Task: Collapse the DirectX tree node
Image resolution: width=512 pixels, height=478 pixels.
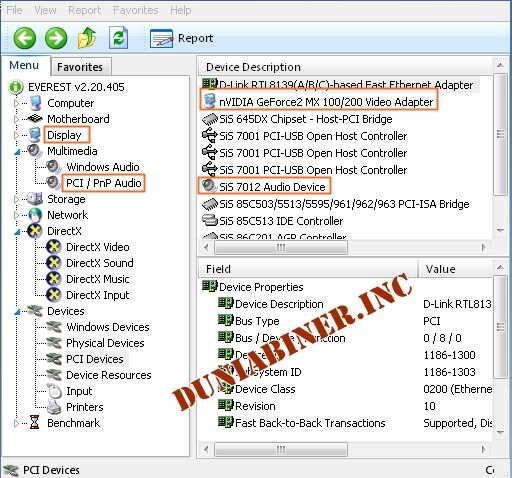Action: point(17,232)
